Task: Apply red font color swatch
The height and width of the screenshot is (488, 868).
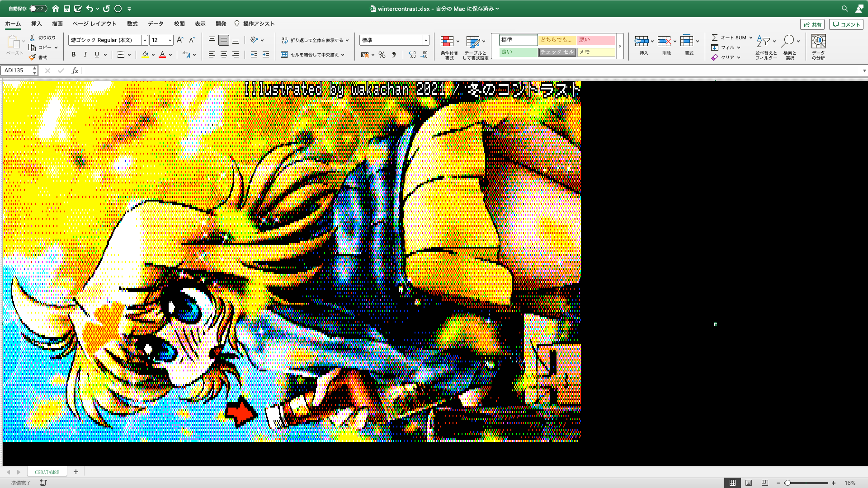Action: click(162, 55)
